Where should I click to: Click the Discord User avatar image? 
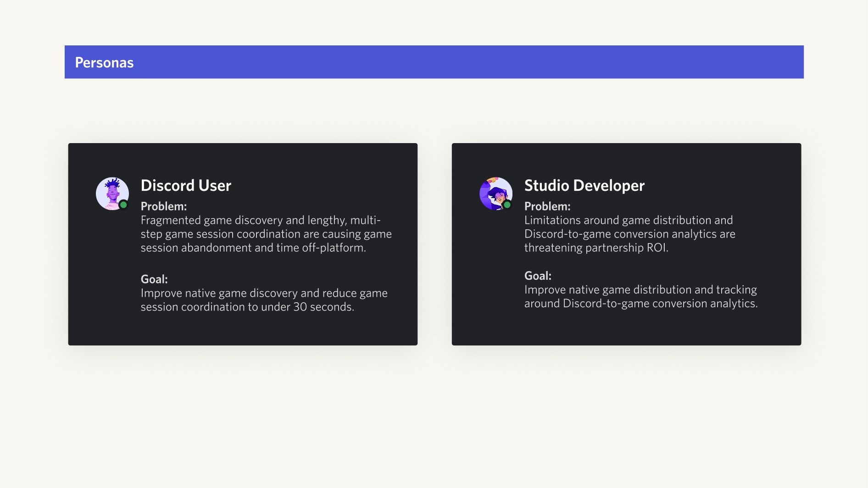[112, 194]
